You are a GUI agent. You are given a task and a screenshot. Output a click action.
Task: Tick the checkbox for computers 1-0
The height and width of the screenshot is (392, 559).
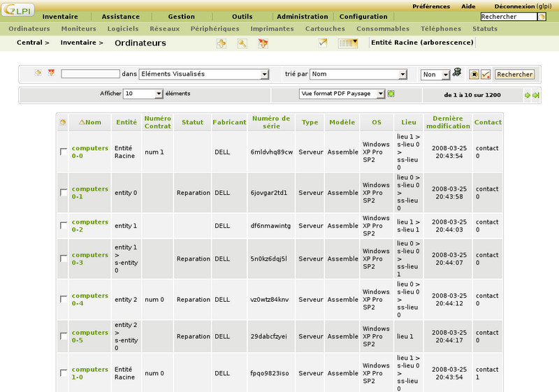pos(64,372)
